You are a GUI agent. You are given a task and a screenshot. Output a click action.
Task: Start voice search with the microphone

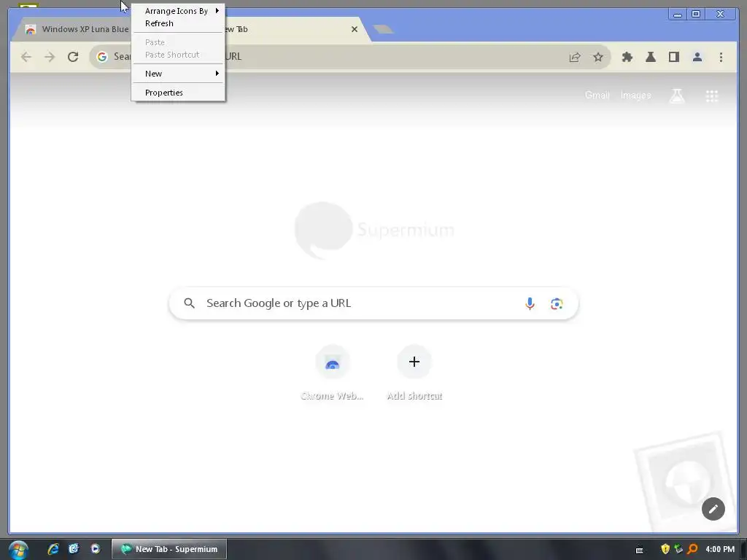click(530, 304)
